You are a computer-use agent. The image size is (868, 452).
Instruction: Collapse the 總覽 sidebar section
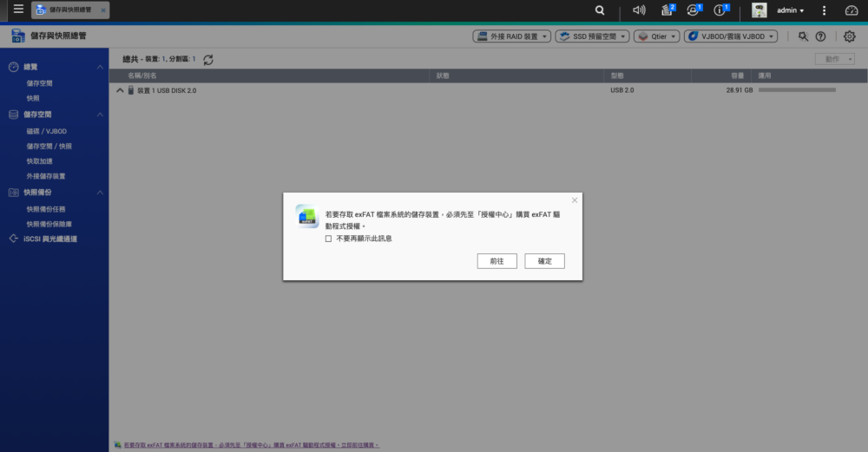click(100, 67)
